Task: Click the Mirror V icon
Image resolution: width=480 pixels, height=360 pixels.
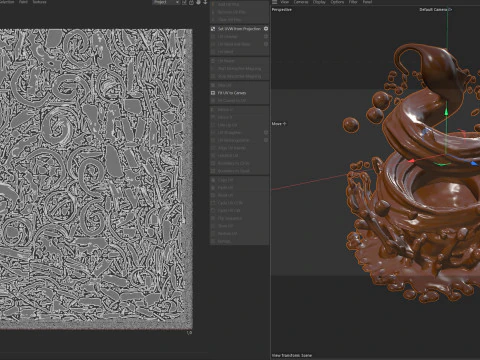Action: [213, 117]
